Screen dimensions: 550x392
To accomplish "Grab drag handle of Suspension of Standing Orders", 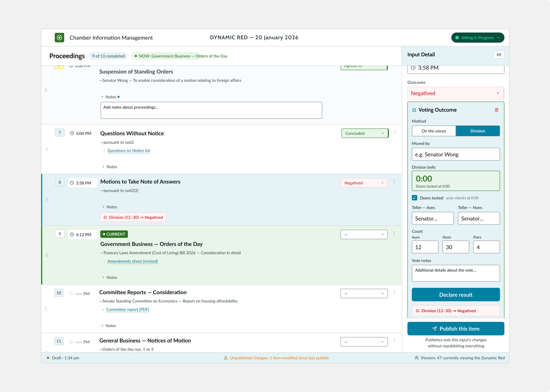I will pos(46,90).
